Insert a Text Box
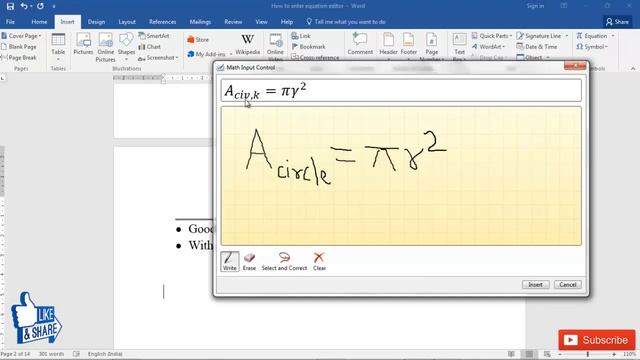This screenshot has width=640, height=360. coord(459,47)
